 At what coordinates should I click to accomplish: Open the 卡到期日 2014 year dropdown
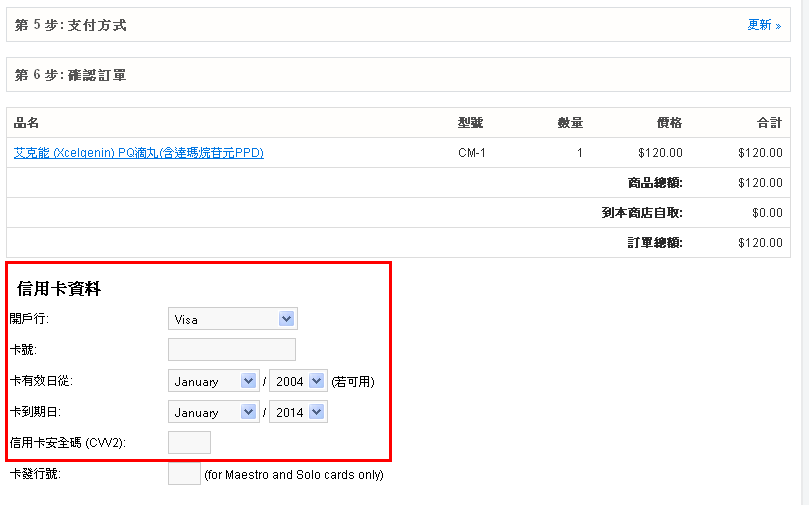[x=298, y=412]
